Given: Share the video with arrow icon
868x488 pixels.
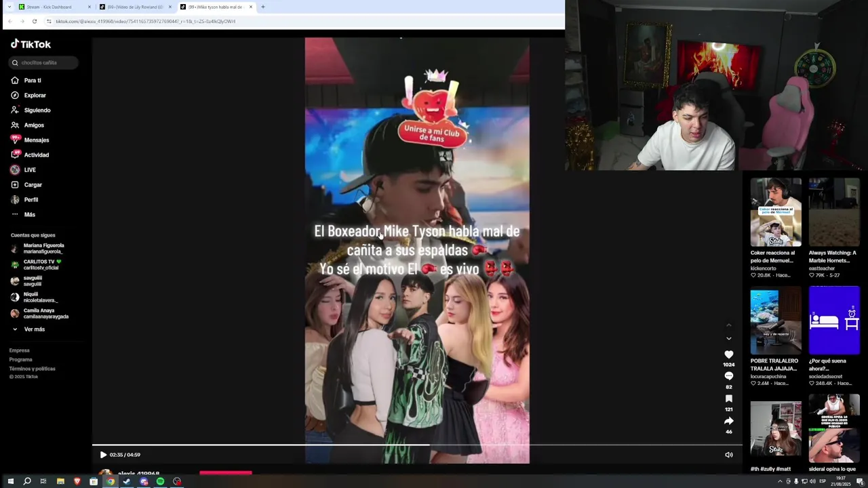Looking at the screenshot, I should click(729, 421).
